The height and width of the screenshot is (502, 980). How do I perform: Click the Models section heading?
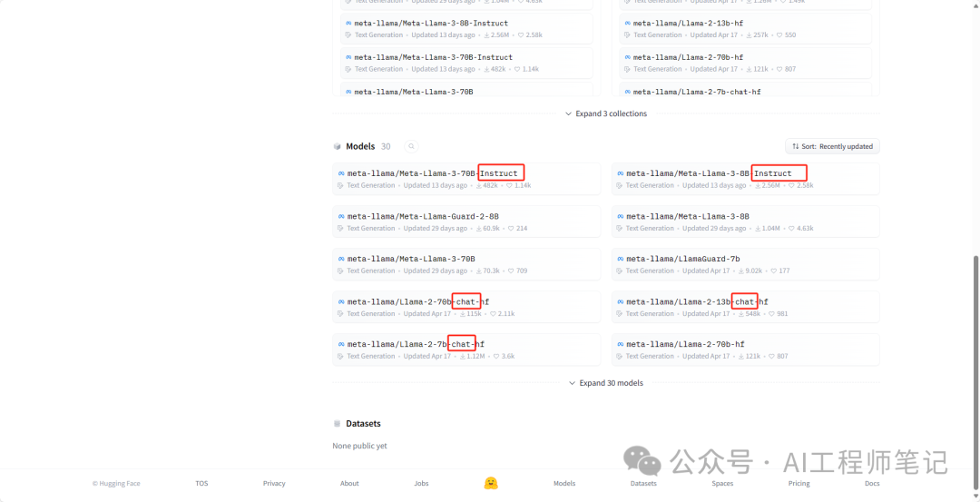point(360,146)
